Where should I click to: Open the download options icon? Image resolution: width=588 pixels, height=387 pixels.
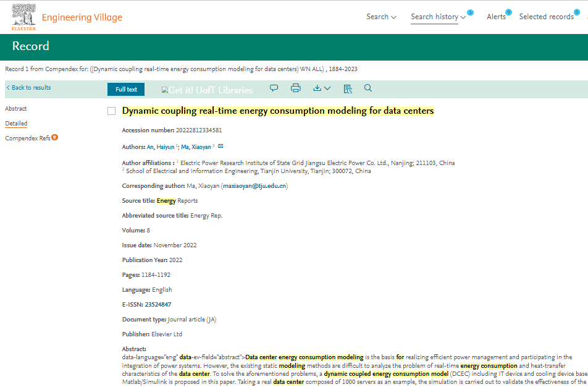(317, 88)
